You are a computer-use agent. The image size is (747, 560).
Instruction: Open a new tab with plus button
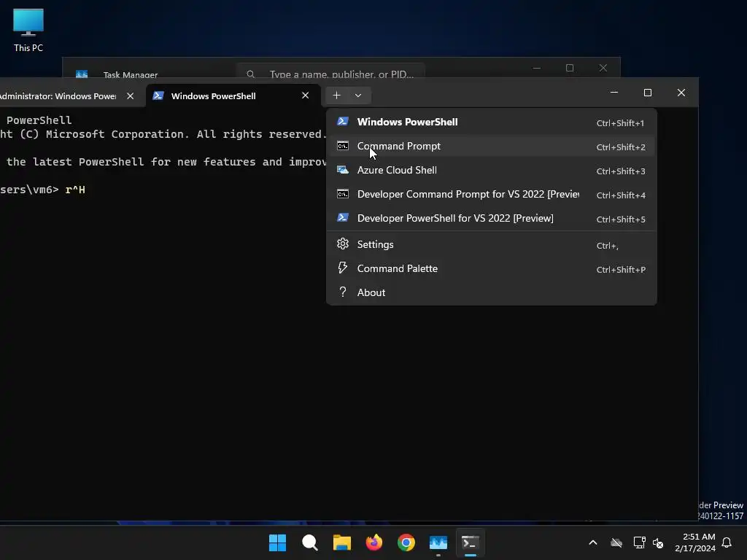[x=337, y=96]
